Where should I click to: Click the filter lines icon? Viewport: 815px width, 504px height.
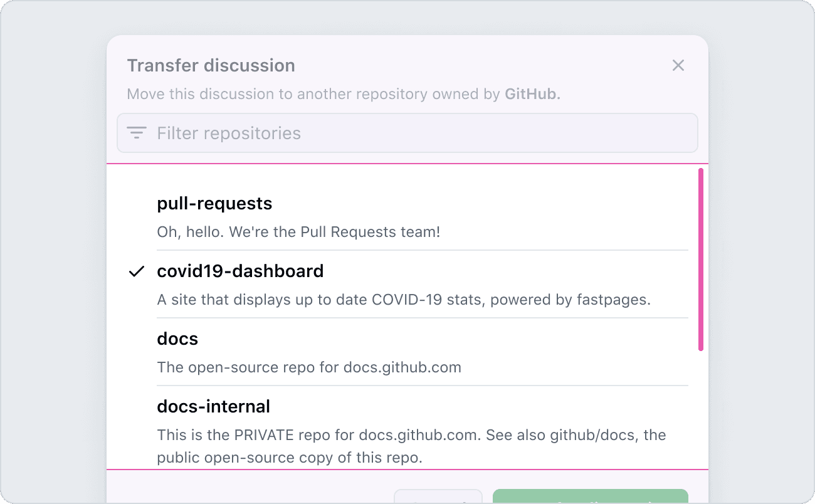pyautogui.click(x=137, y=133)
